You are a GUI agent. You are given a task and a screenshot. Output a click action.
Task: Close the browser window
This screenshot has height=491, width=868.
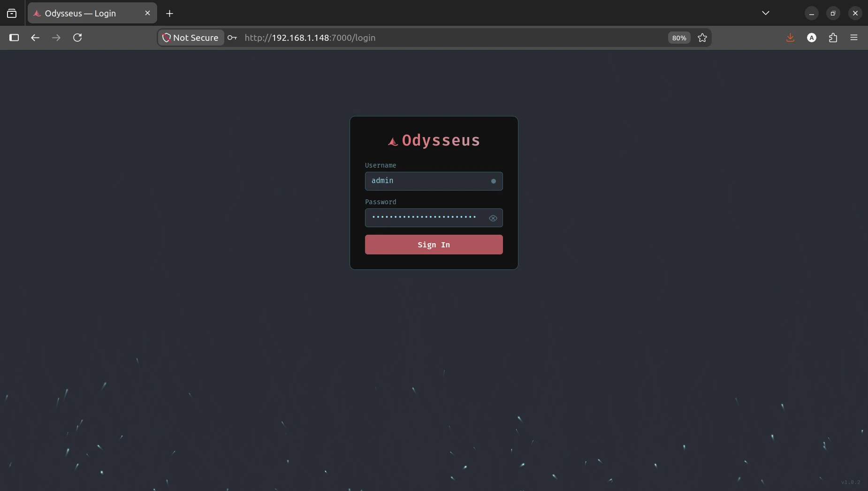click(x=855, y=14)
